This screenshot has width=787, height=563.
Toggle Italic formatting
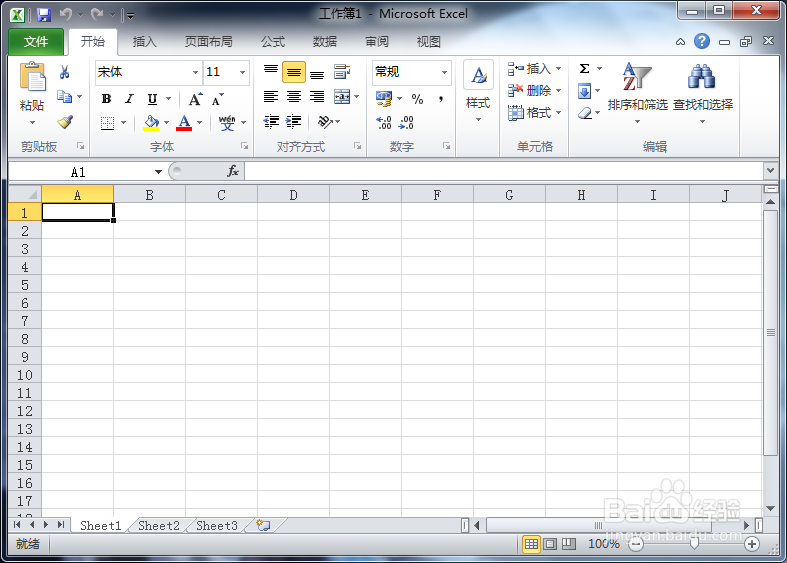click(129, 99)
